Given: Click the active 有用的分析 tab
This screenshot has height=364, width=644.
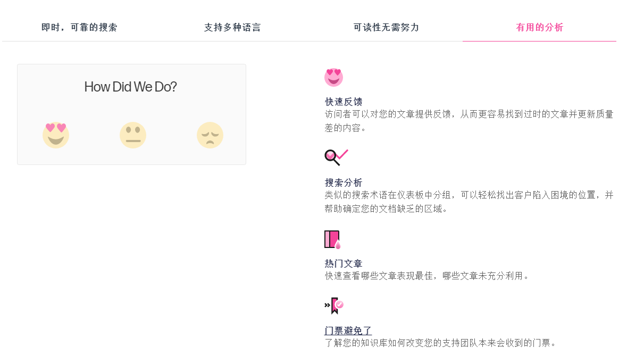Looking at the screenshot, I should pyautogui.click(x=539, y=28).
